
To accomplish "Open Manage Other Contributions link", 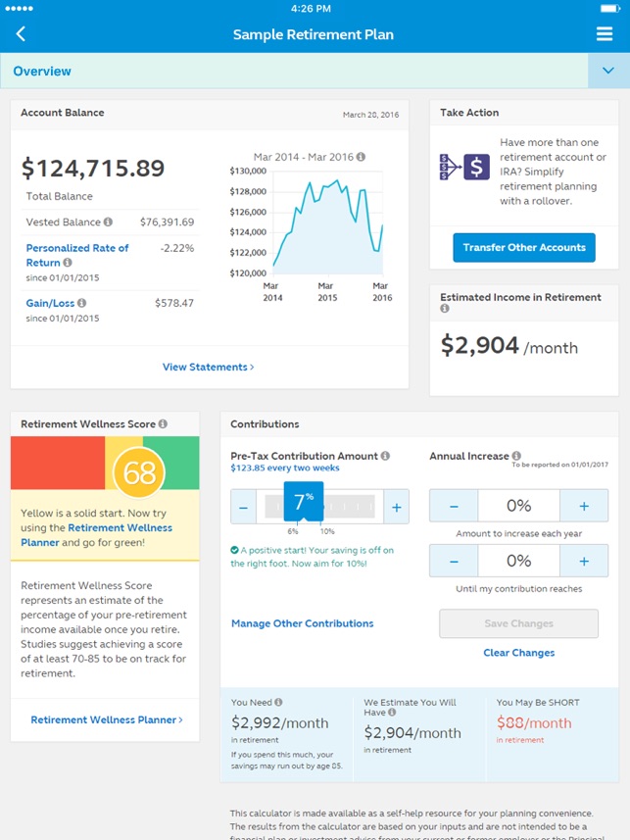I will click(302, 623).
